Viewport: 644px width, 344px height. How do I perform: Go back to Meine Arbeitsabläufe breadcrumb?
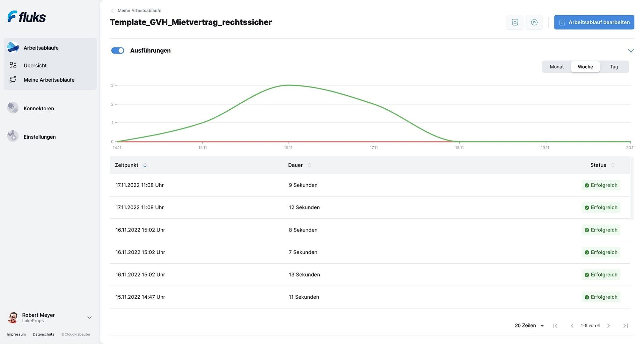(x=139, y=11)
